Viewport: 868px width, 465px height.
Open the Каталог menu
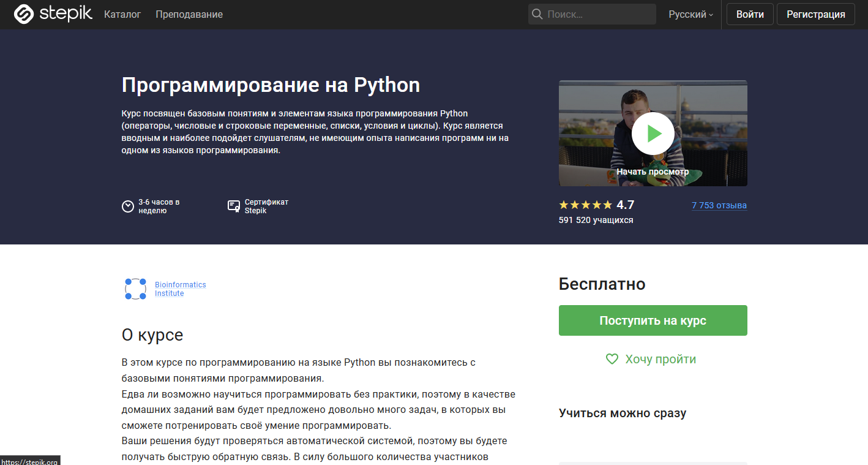[122, 13]
